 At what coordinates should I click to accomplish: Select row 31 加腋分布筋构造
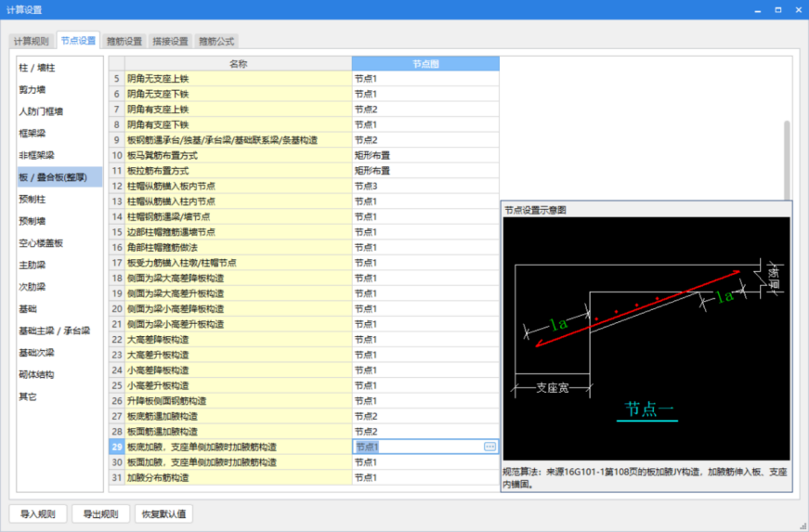[239, 477]
